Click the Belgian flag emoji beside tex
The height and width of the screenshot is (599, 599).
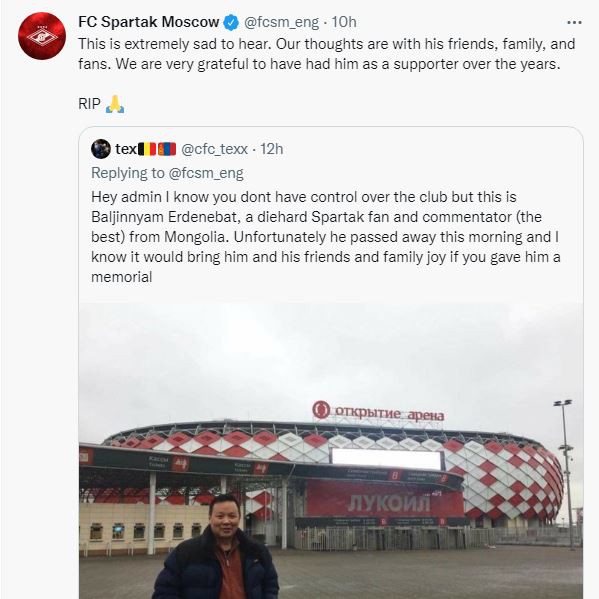[147, 149]
